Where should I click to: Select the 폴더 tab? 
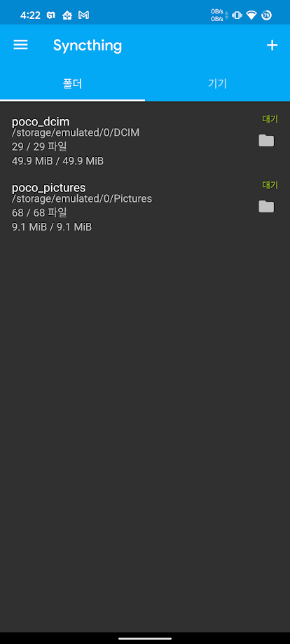pos(72,84)
